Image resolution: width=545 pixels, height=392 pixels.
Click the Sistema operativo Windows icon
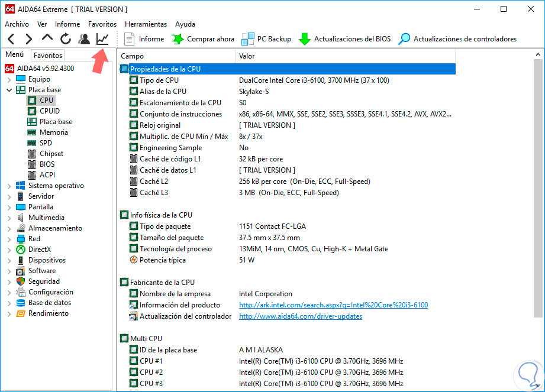21,186
